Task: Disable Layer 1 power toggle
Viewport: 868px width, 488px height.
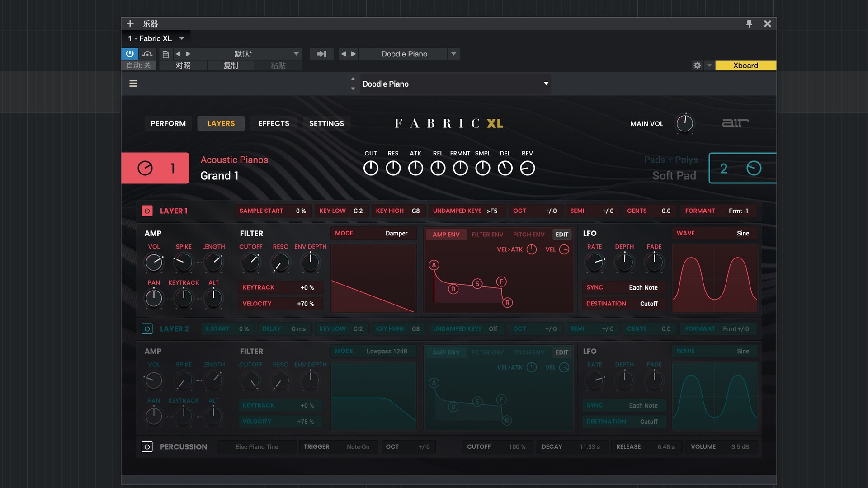Action: tap(147, 211)
